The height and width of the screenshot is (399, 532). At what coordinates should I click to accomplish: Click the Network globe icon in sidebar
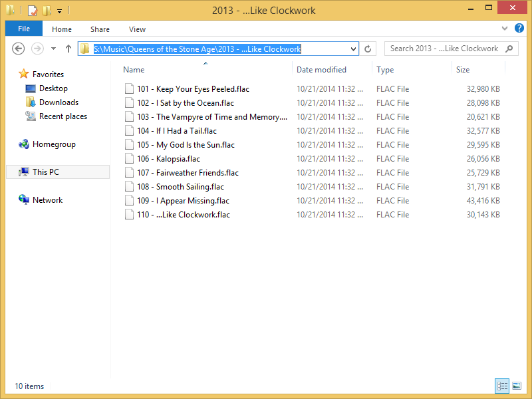click(x=24, y=199)
